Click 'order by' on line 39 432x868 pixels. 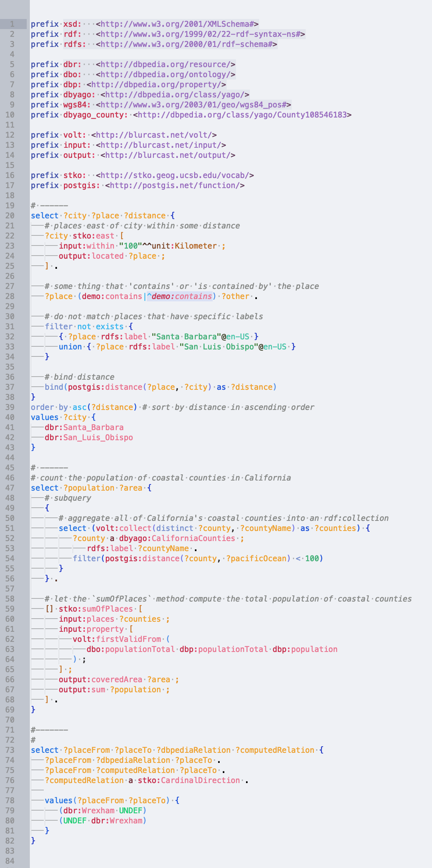point(49,407)
